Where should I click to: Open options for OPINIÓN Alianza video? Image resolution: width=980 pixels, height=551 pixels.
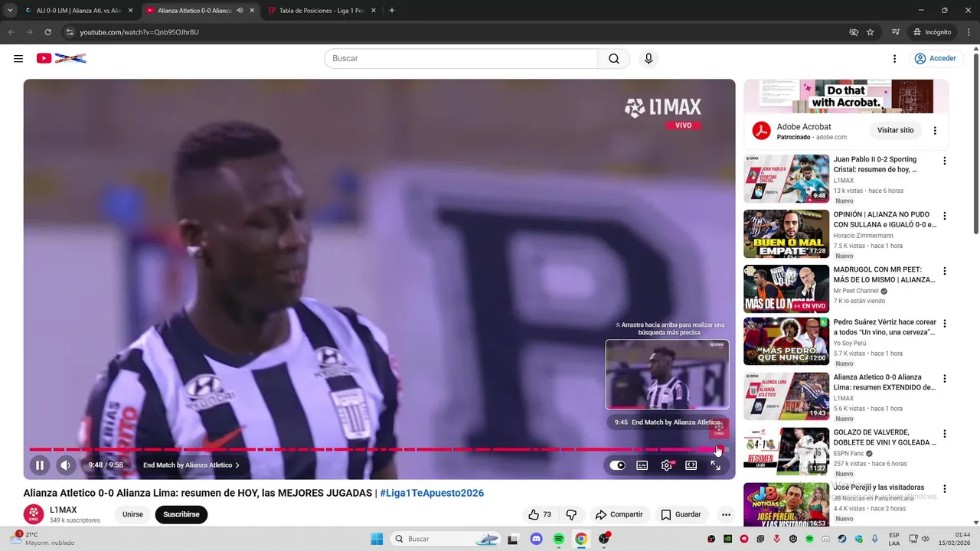944,216
